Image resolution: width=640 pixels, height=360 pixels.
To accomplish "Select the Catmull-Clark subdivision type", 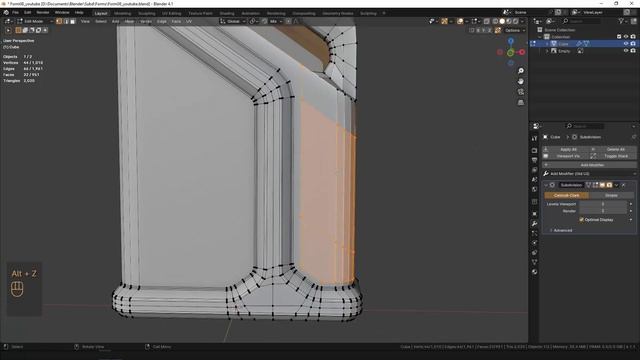I will click(x=567, y=196).
